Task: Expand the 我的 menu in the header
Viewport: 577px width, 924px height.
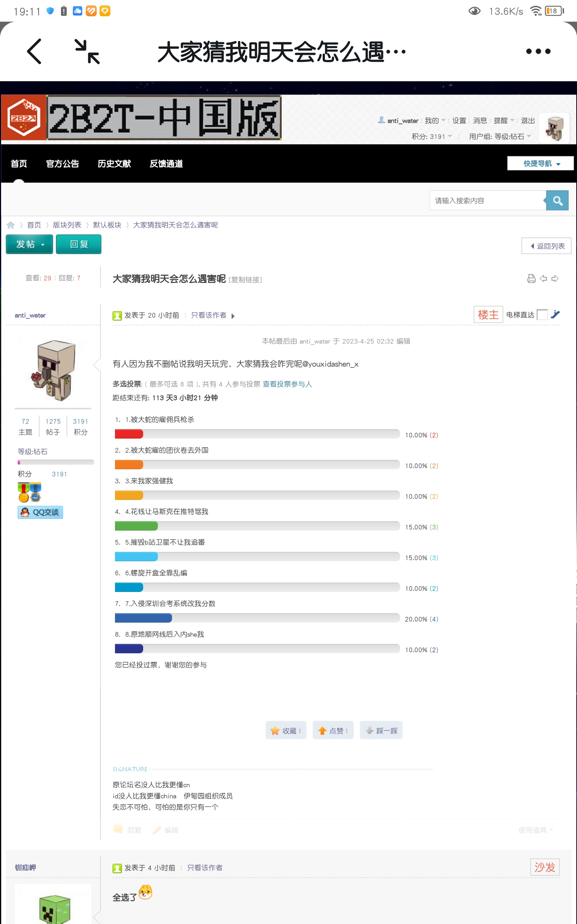Action: pos(435,121)
